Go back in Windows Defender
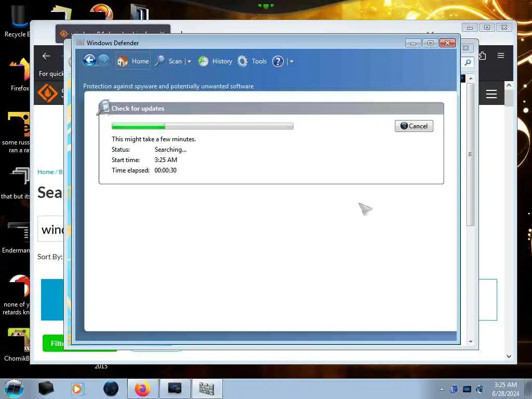Screen dimensions: 532x399 click(89, 61)
